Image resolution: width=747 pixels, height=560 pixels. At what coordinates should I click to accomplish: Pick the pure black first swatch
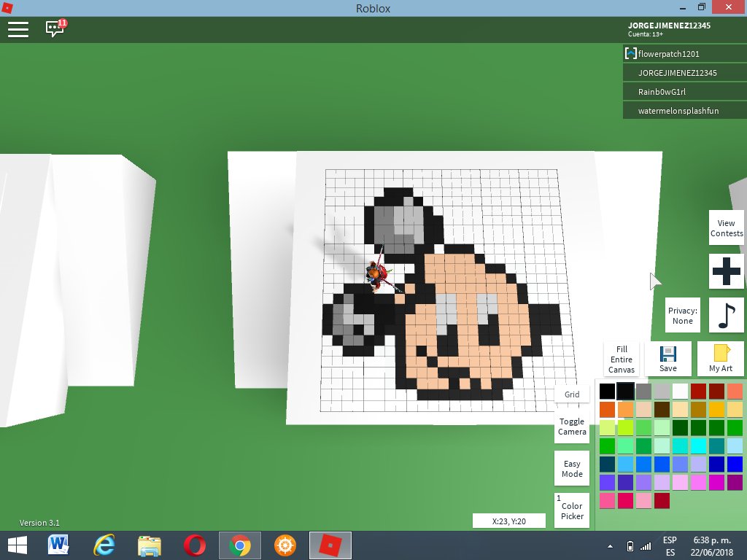tap(607, 392)
